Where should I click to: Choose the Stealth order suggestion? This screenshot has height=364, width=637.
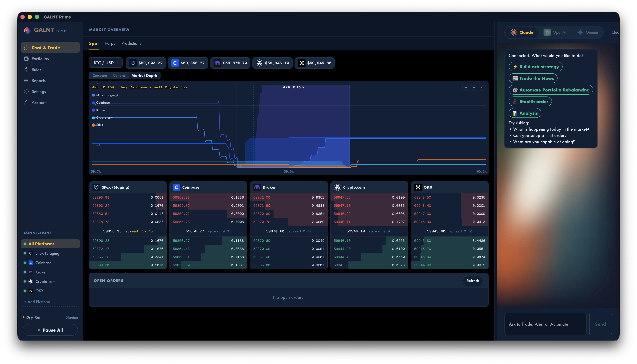click(x=530, y=101)
